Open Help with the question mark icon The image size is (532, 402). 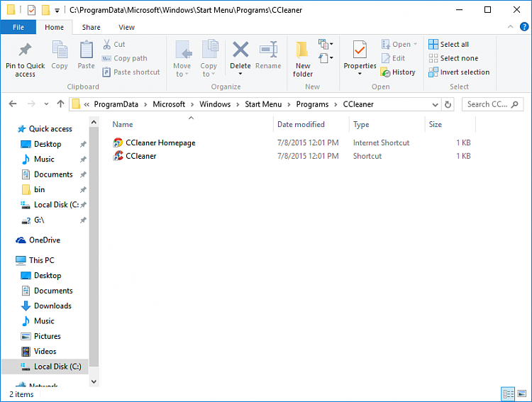coord(524,27)
